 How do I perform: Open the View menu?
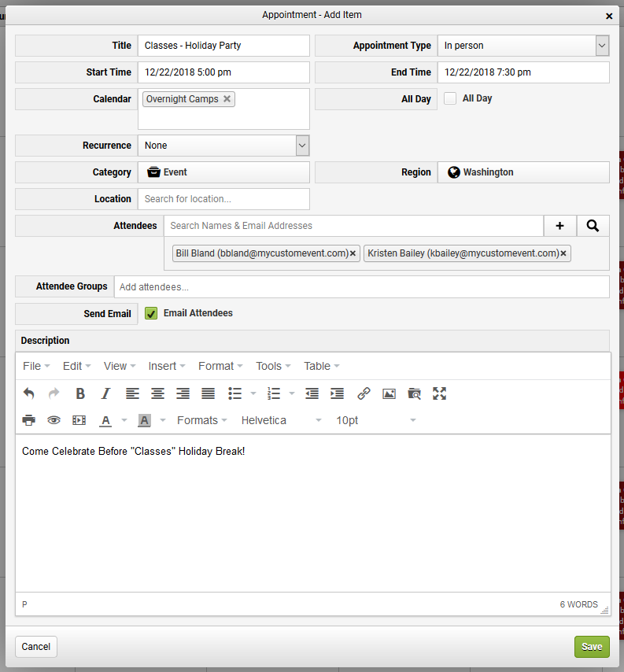(120, 366)
